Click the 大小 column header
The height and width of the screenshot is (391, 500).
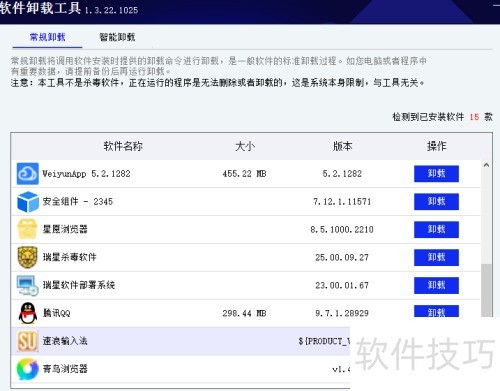coord(245,146)
